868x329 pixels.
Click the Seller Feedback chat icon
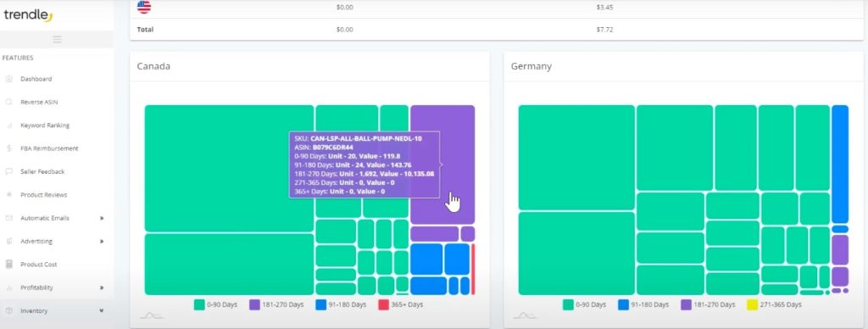pos(8,171)
